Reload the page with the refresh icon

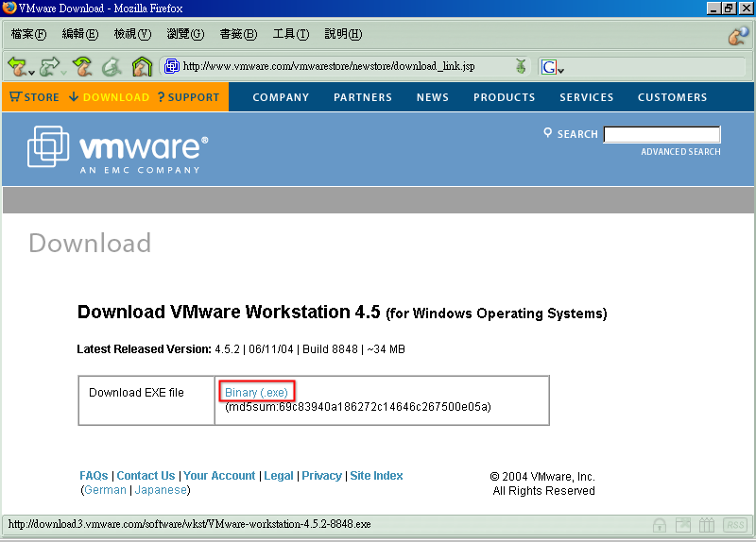pos(82,66)
